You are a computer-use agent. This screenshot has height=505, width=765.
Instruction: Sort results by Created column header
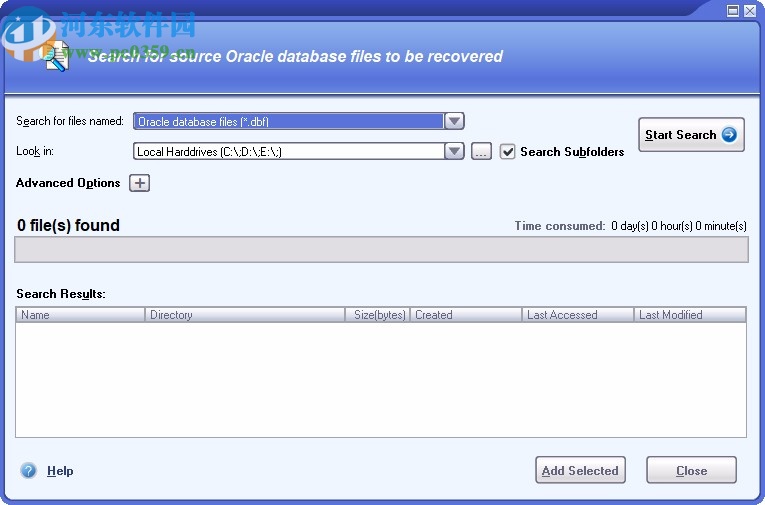[466, 315]
